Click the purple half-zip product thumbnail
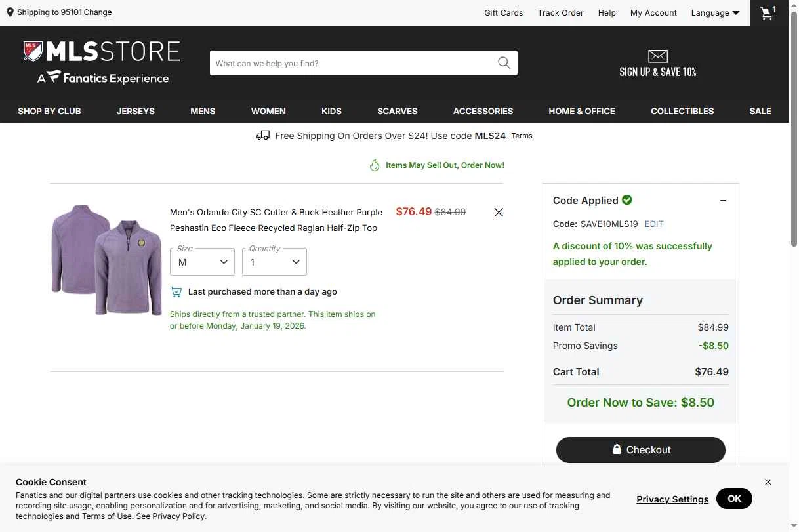Viewport: 799px width, 532px height. (106, 260)
